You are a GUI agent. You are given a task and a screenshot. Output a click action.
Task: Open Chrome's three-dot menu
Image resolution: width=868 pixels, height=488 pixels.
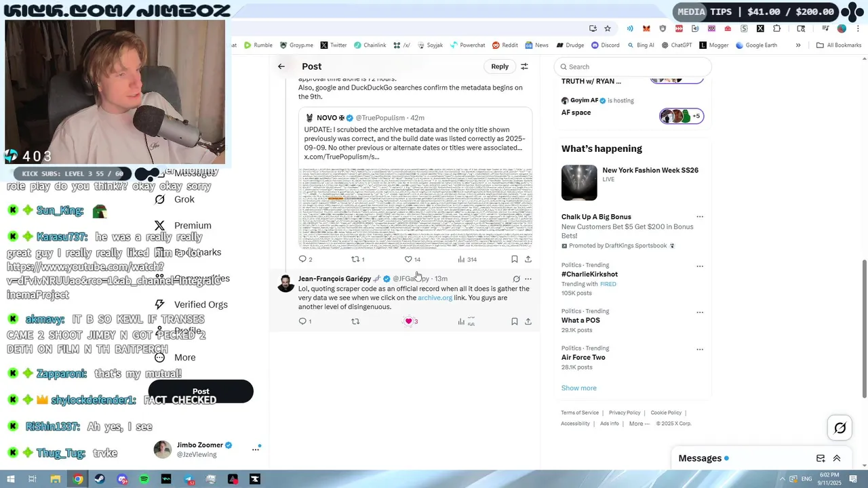point(858,28)
